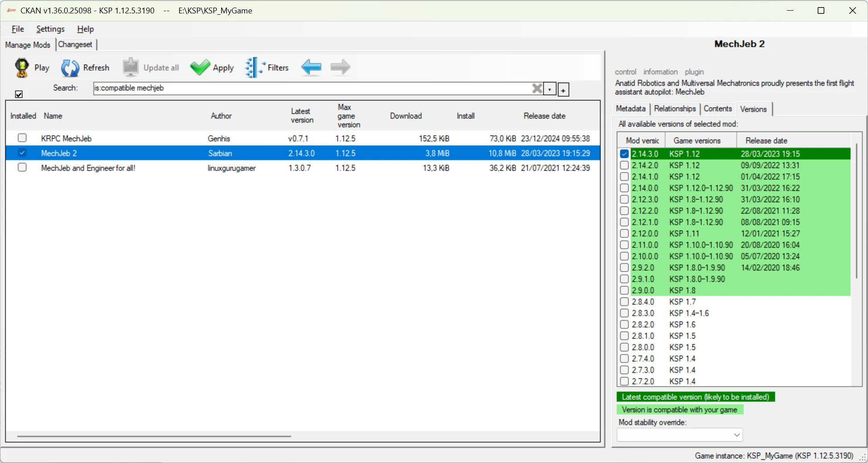Select the Versions tab
This screenshot has width=868, height=463.
click(x=753, y=109)
